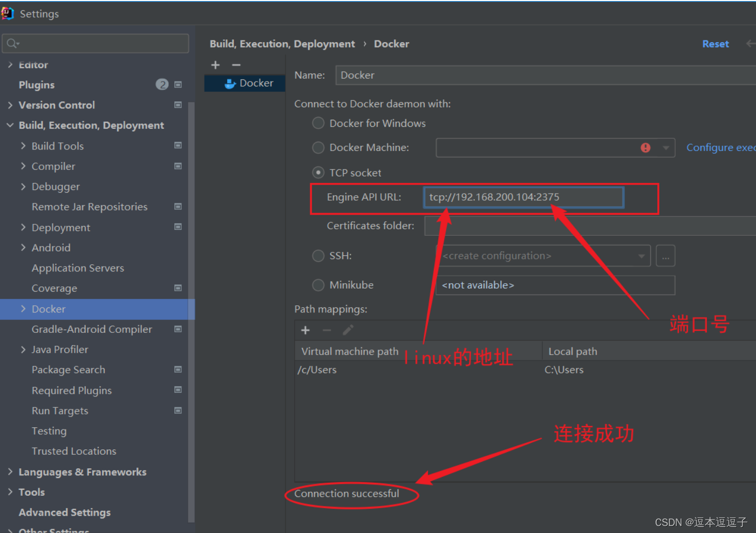The width and height of the screenshot is (756, 533).
Task: Expand the Version Control section
Action: tap(10, 105)
